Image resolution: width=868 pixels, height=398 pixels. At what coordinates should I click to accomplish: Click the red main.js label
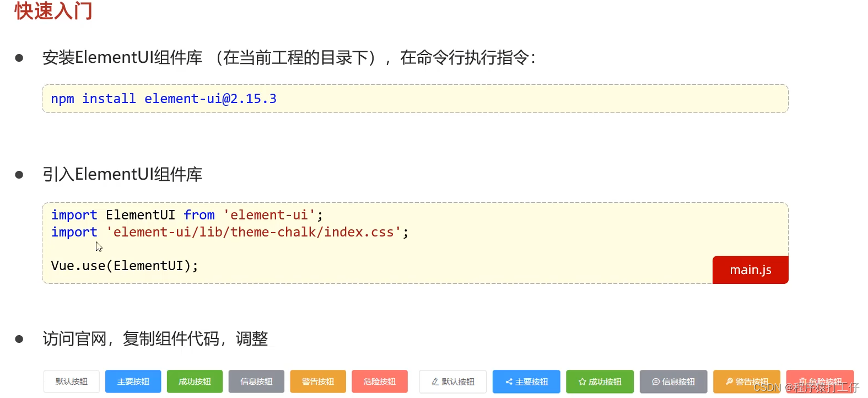tap(751, 270)
